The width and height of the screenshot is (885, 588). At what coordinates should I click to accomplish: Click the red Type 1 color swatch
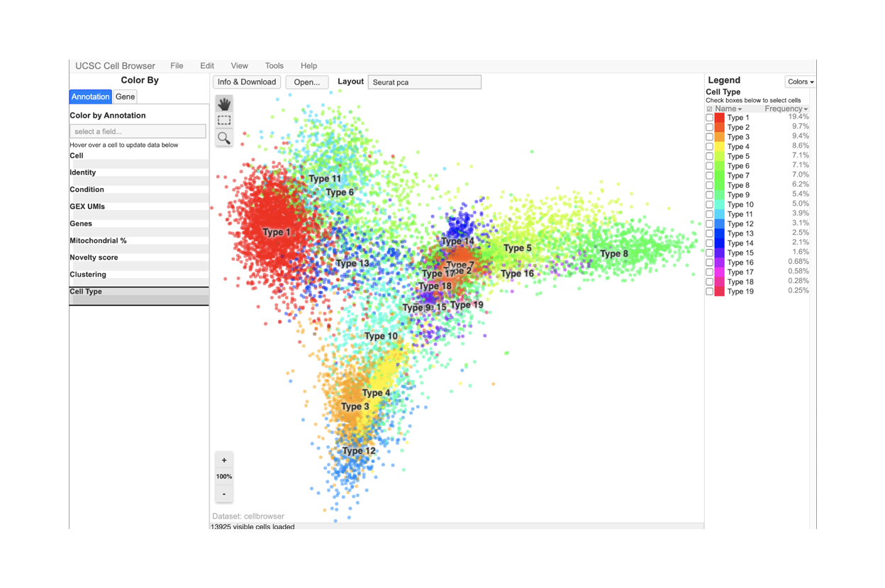(719, 118)
